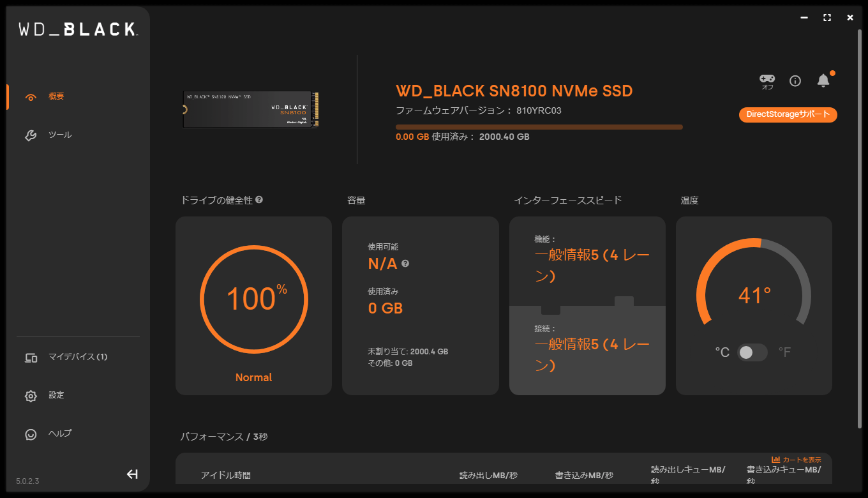Click the WD_BLACK logo

click(77, 29)
